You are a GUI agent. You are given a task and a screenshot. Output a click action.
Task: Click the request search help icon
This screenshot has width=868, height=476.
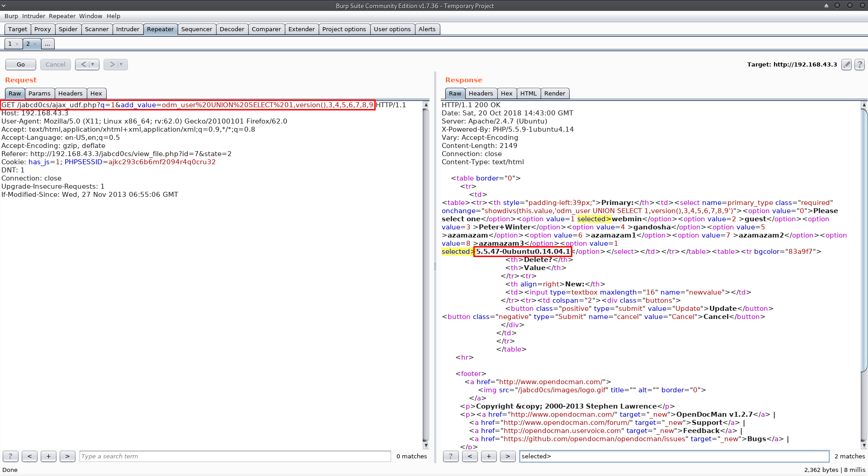point(10,456)
